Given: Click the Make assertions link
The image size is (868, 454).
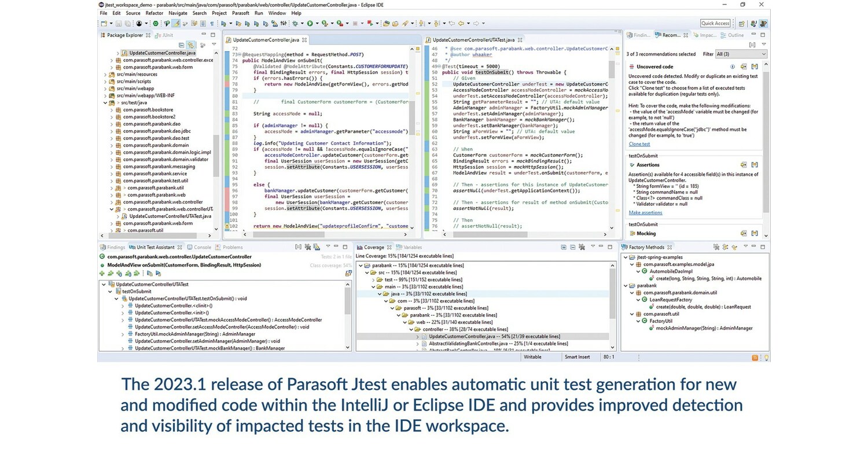Looking at the screenshot, I should click(x=645, y=213).
